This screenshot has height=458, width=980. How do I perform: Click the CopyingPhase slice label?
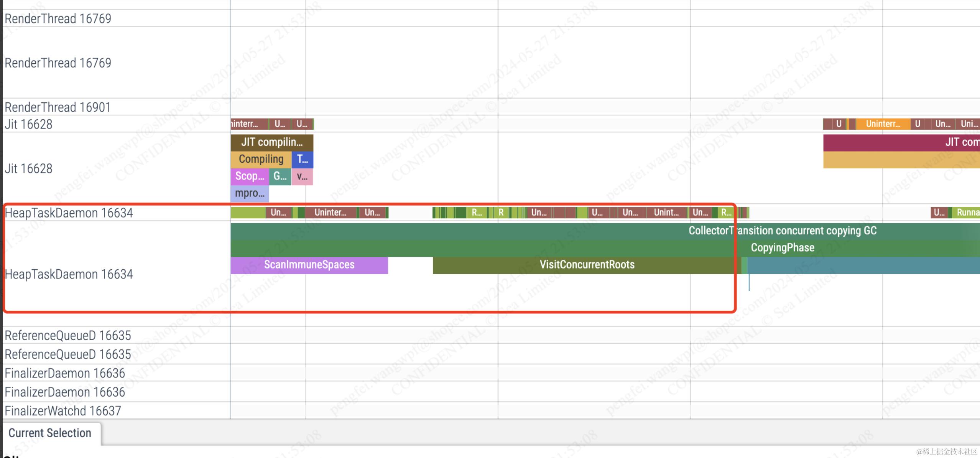[x=782, y=248]
